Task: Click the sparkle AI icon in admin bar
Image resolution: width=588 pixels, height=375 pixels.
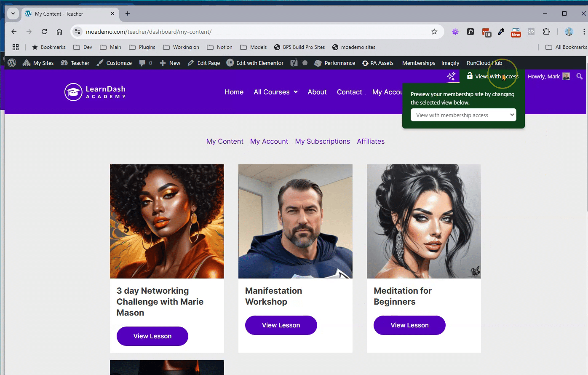Action: click(x=451, y=76)
